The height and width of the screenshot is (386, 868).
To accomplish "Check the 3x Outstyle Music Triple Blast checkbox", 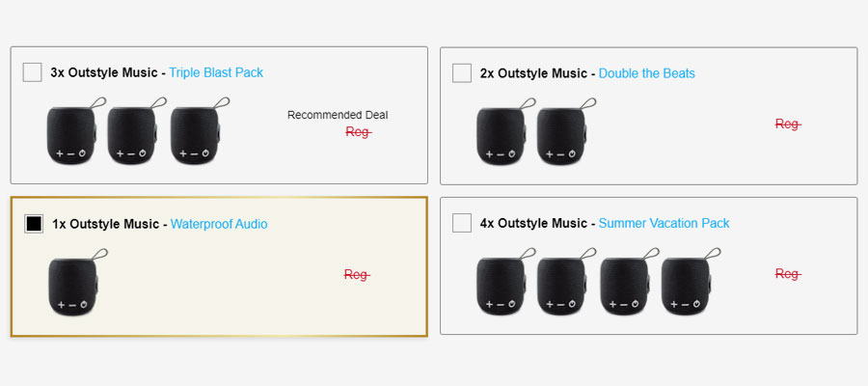I will coord(32,72).
